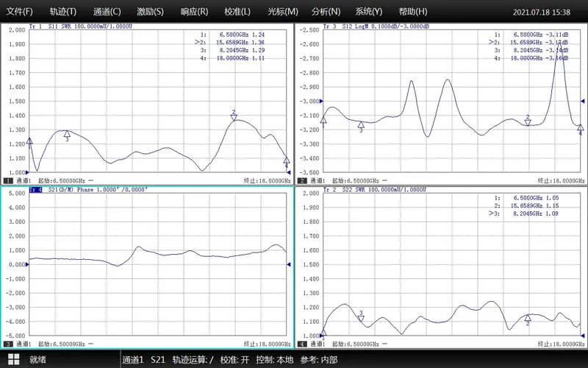Open the 校准(L) menu
The width and height of the screenshot is (588, 368).
click(x=237, y=12)
